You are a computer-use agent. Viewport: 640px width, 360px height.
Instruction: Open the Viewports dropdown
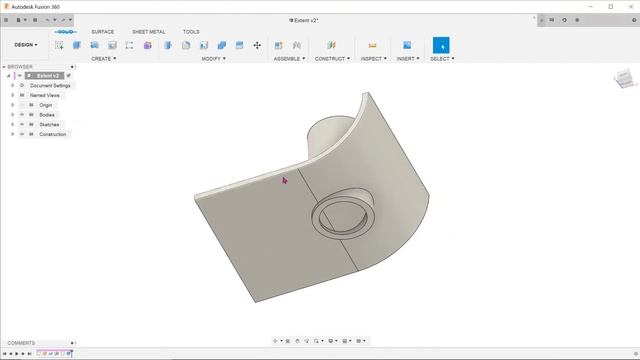click(x=360, y=341)
